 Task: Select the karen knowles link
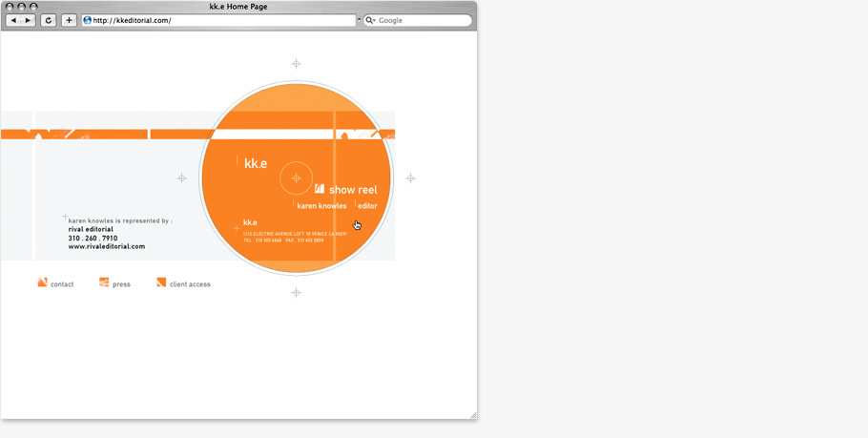[x=321, y=206]
